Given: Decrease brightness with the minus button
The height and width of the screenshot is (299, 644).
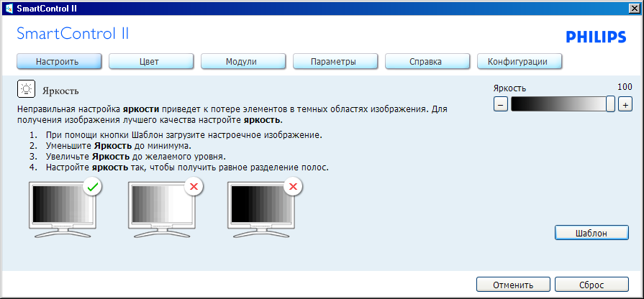Looking at the screenshot, I should pyautogui.click(x=500, y=104).
